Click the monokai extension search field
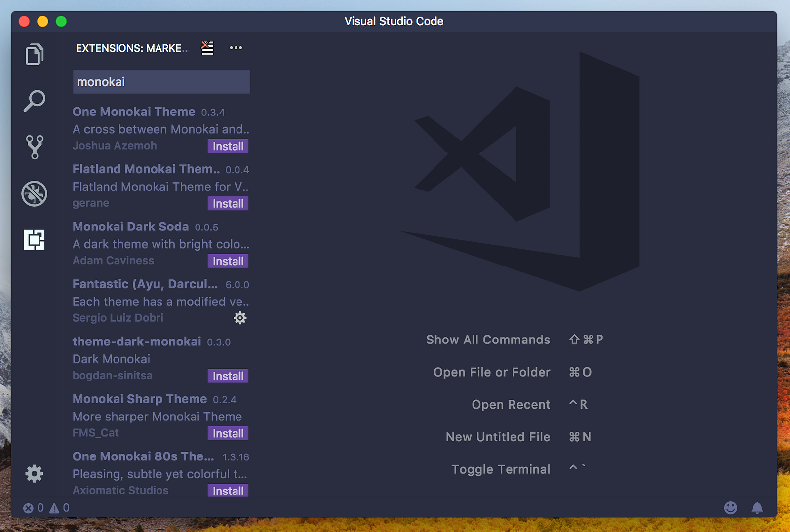The image size is (790, 532). 161,82
